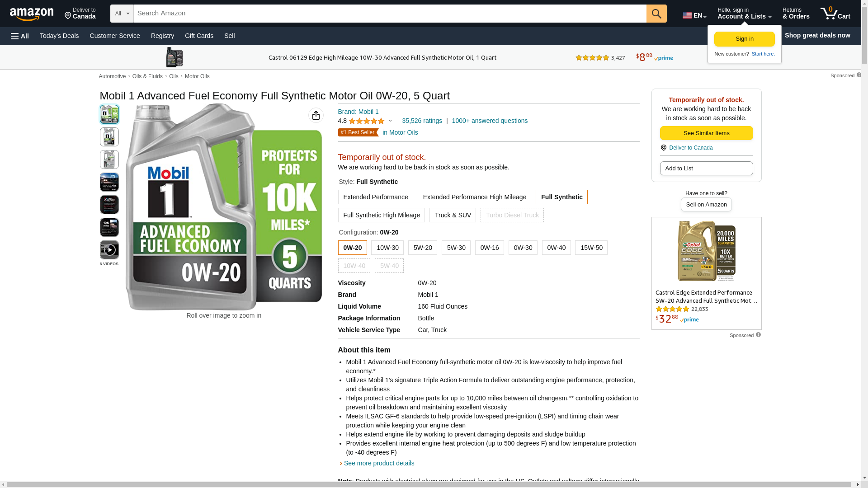Open the search category All dropdown

(x=122, y=14)
